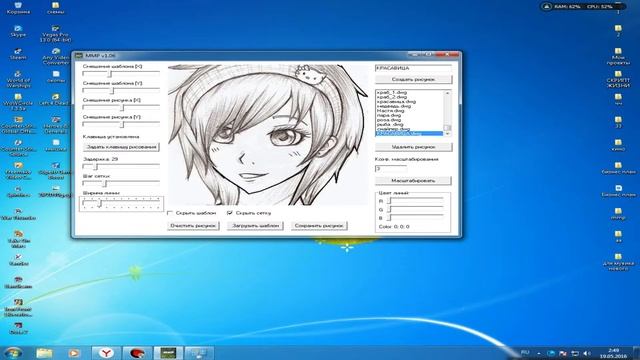Open the Left 4 Dead desktop shortcut
The width and height of the screenshot is (640, 360).
tap(56, 100)
